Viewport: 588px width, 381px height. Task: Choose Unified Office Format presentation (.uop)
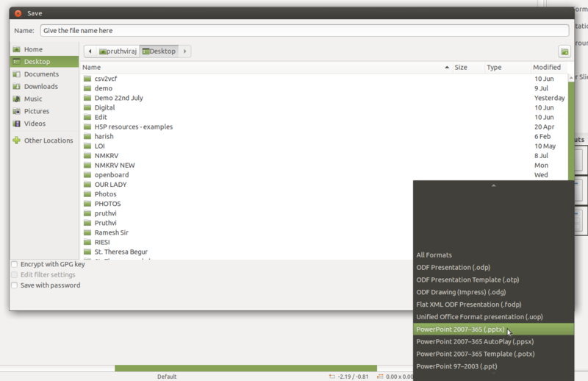click(493, 317)
